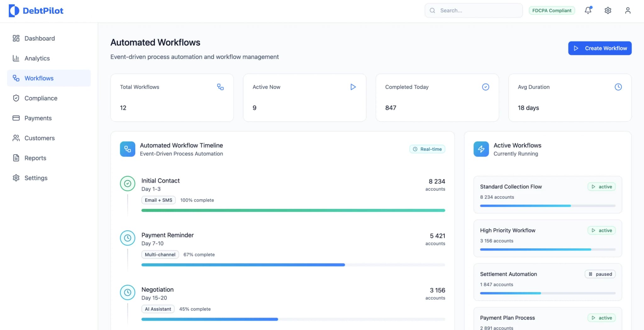Open Dashboard in the sidebar
Image resolution: width=644 pixels, height=330 pixels.
click(x=40, y=38)
